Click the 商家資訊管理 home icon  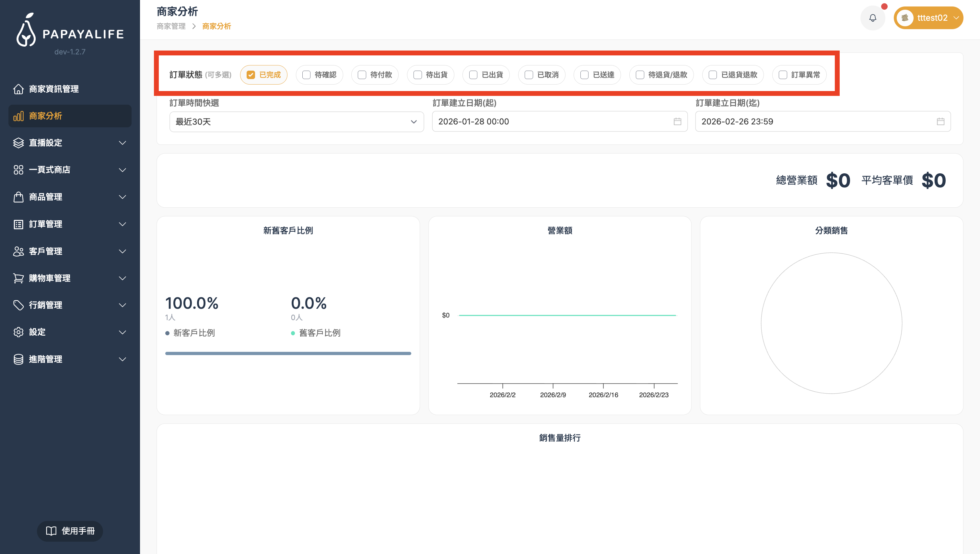coord(18,89)
